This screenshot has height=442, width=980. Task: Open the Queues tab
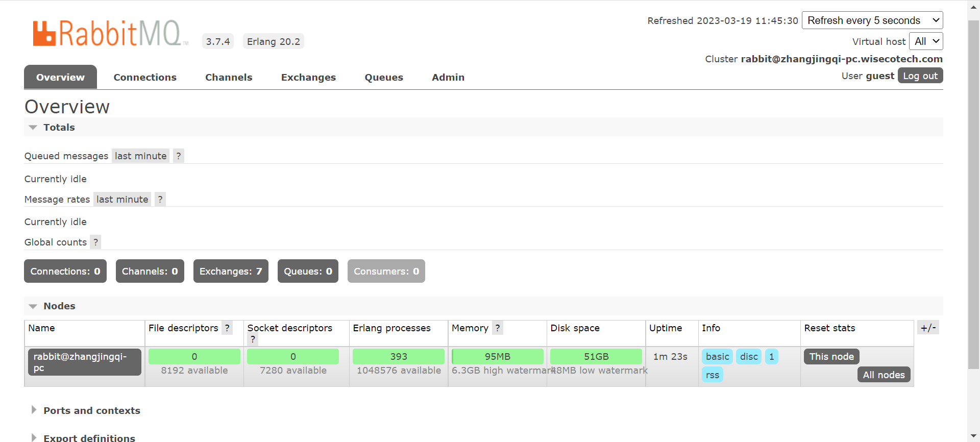click(384, 77)
